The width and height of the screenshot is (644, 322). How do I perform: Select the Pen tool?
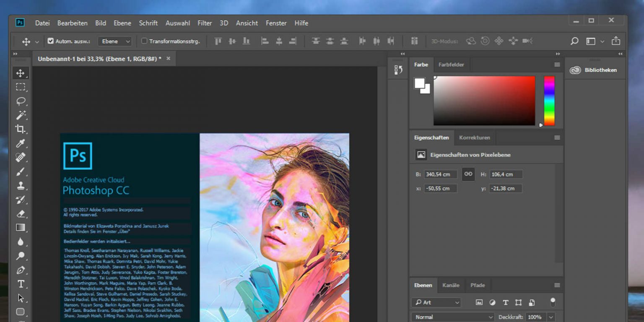pyautogui.click(x=20, y=270)
